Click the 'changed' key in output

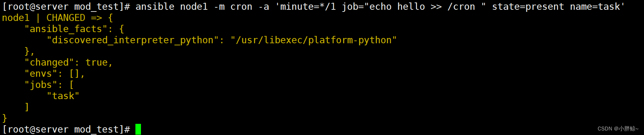tap(49, 62)
